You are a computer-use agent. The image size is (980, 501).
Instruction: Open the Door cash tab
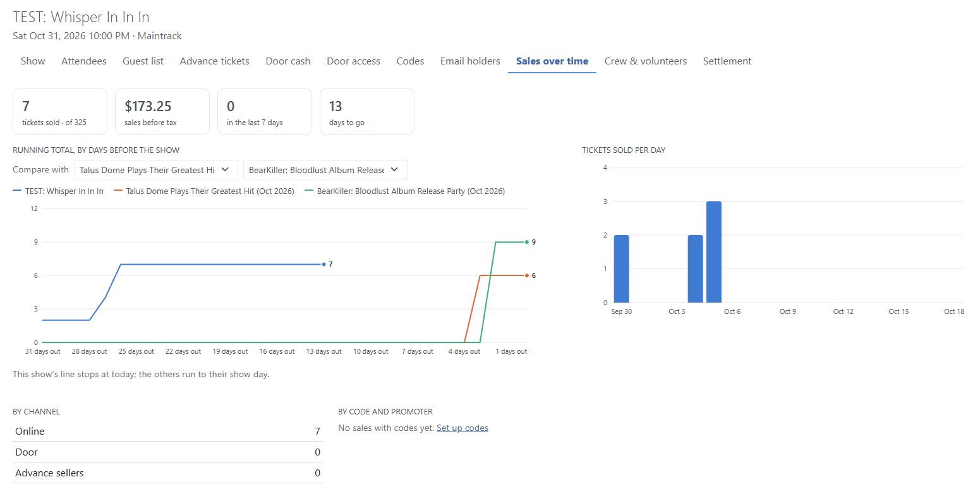coord(287,61)
